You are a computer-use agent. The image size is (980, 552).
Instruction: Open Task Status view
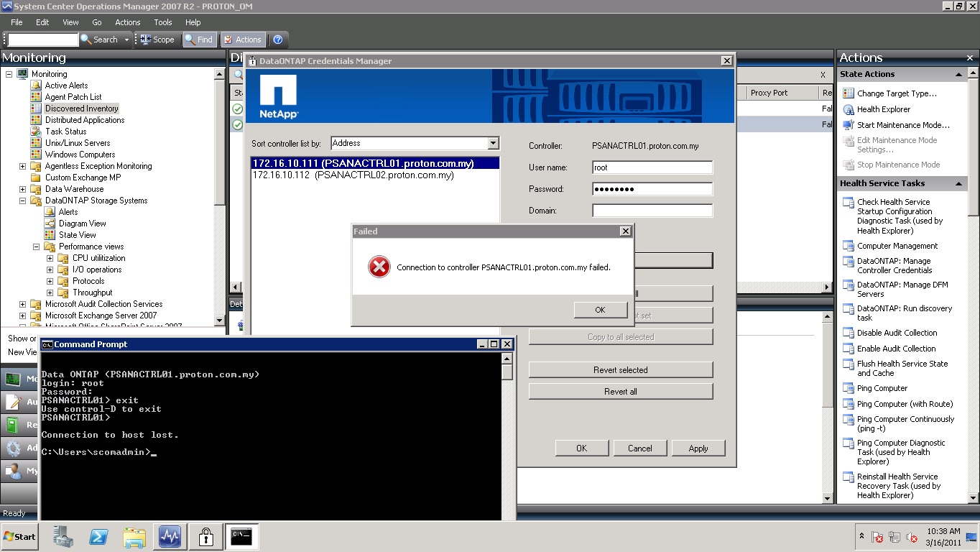coord(65,132)
